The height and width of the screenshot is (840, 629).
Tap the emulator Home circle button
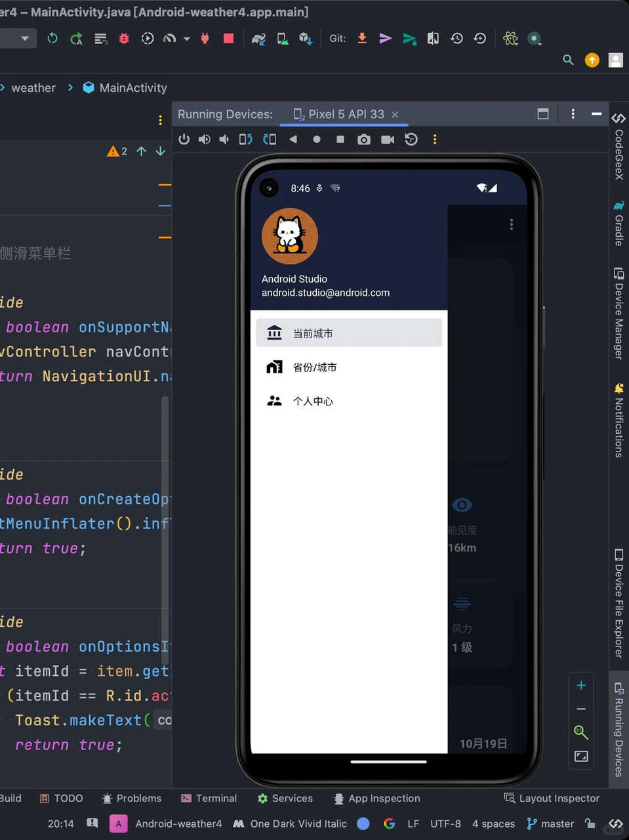click(317, 139)
